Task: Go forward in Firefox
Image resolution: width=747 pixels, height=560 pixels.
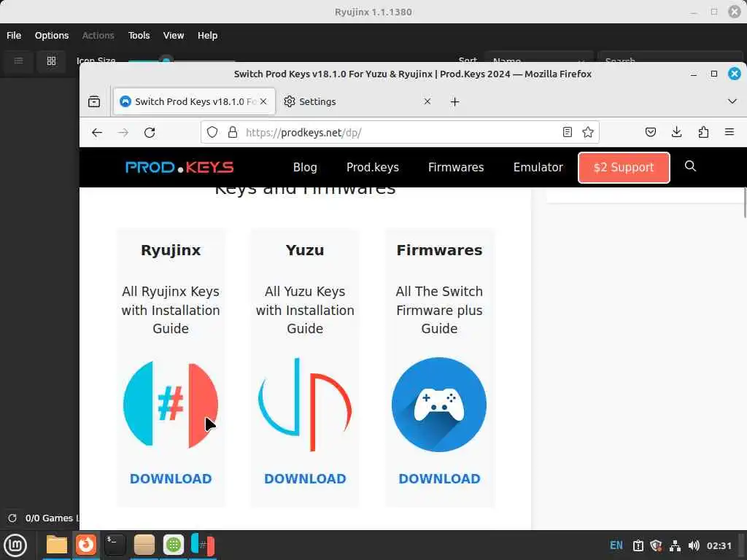Action: pos(123,133)
